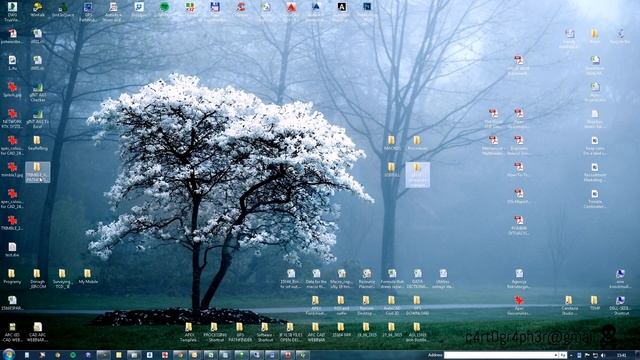Click the system tray clock
The height and width of the screenshot is (360, 640).
[x=621, y=356]
